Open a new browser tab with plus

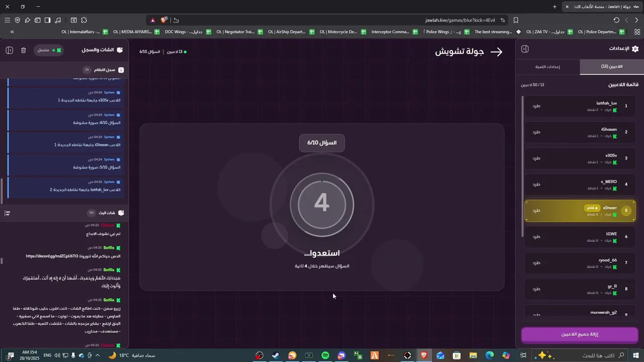click(x=554, y=7)
